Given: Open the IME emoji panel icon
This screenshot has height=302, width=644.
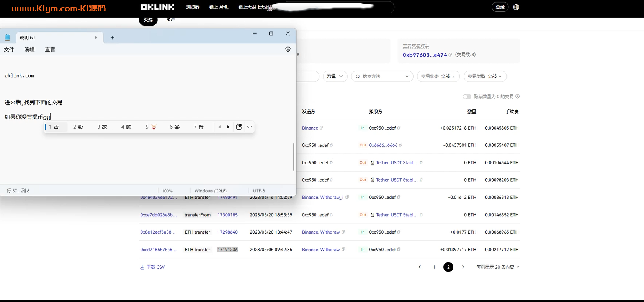Looking at the screenshot, I should click(239, 127).
